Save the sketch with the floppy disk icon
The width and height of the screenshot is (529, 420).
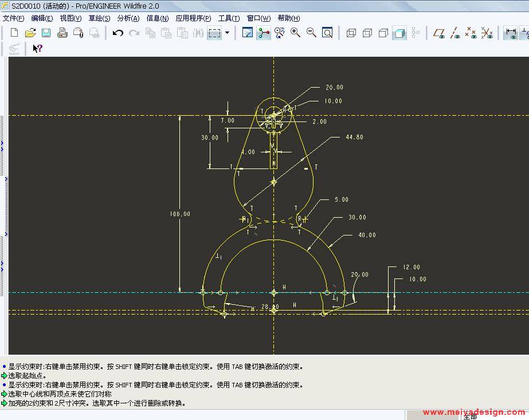coord(46,33)
